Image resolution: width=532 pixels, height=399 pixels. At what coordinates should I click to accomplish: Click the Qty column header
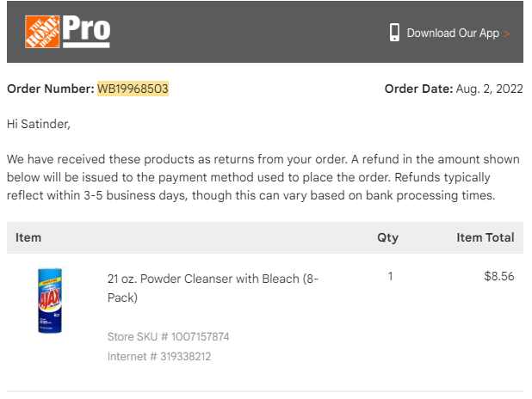pos(387,237)
